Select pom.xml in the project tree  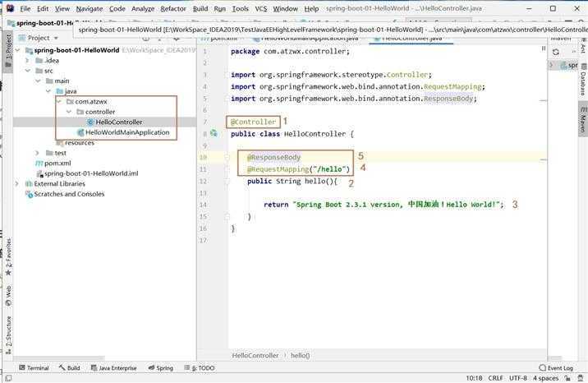pyautogui.click(x=57, y=164)
